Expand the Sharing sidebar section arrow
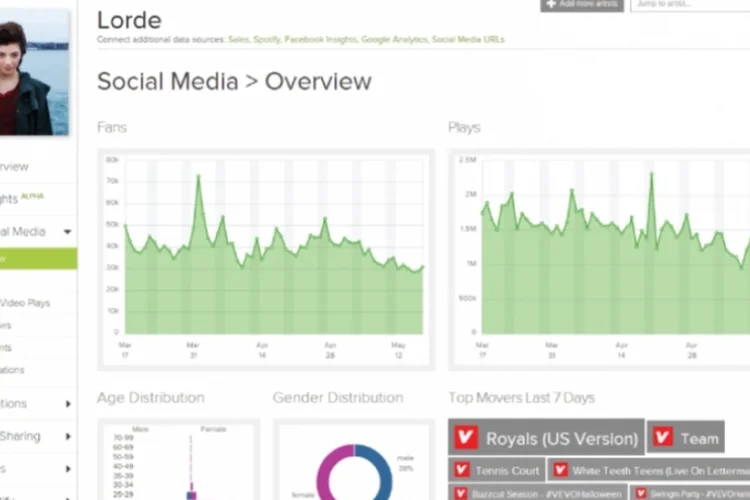 tap(68, 436)
